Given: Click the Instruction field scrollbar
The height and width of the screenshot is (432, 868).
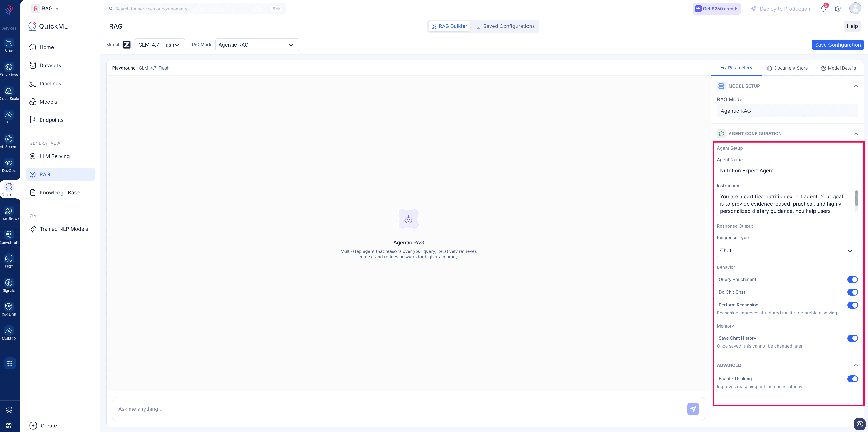Looking at the screenshot, I should coord(856,199).
